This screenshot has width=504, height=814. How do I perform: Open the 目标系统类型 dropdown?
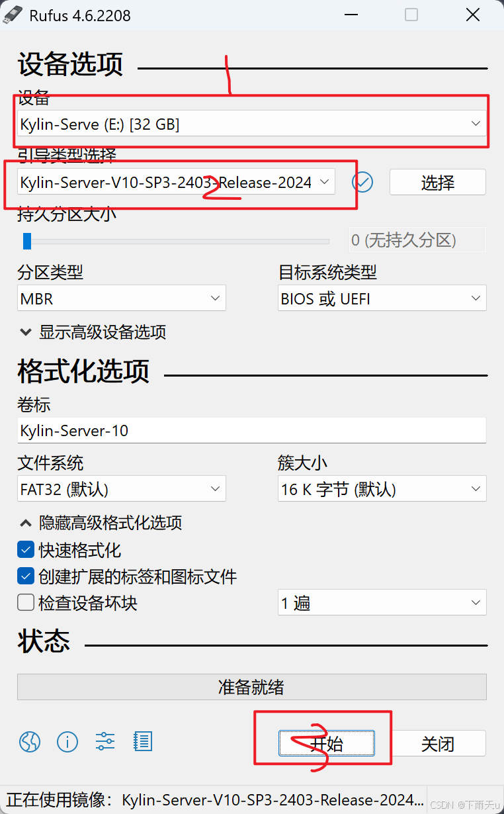(x=382, y=298)
